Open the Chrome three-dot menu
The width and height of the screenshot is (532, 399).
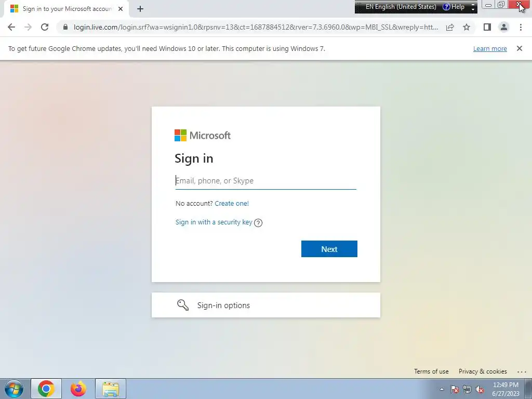(x=521, y=27)
